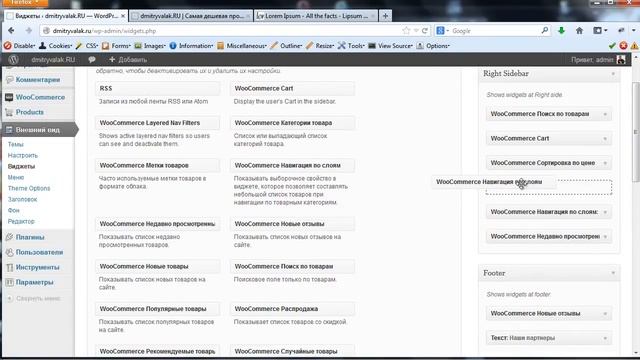Click the admin avatar icon

pyautogui.click(x=621, y=60)
